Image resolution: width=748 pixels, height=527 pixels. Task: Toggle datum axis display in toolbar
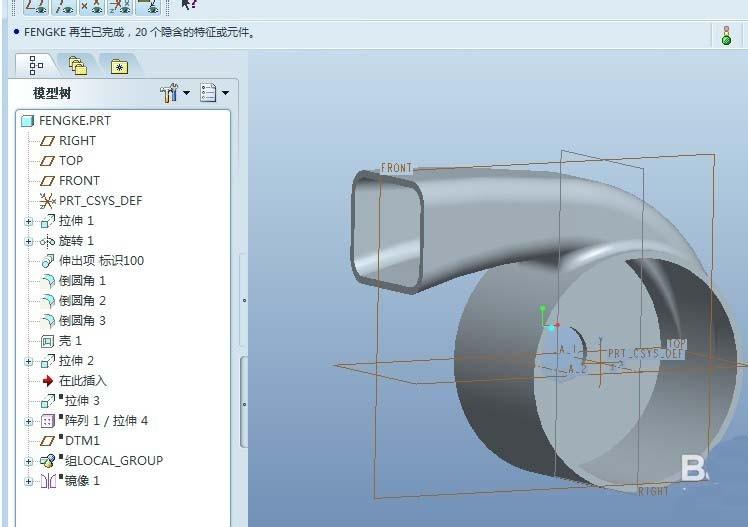point(64,5)
